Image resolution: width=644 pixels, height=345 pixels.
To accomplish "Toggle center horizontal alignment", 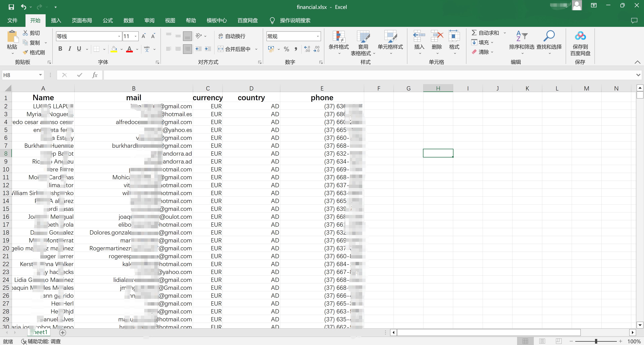I will 178,49.
